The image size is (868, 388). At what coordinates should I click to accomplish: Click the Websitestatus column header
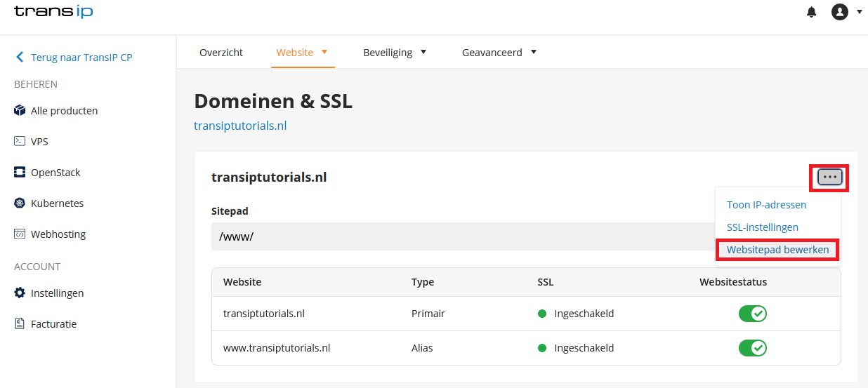(x=733, y=282)
